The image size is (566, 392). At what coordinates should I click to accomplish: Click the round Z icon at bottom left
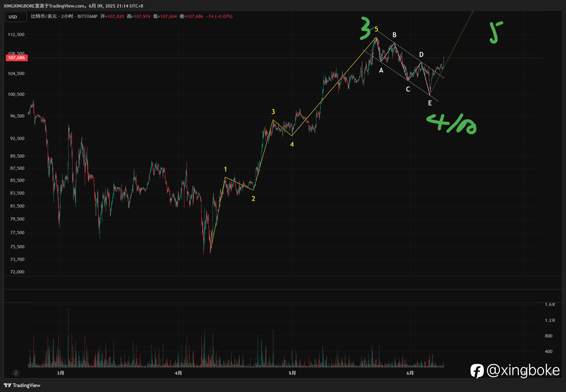click(x=16, y=373)
